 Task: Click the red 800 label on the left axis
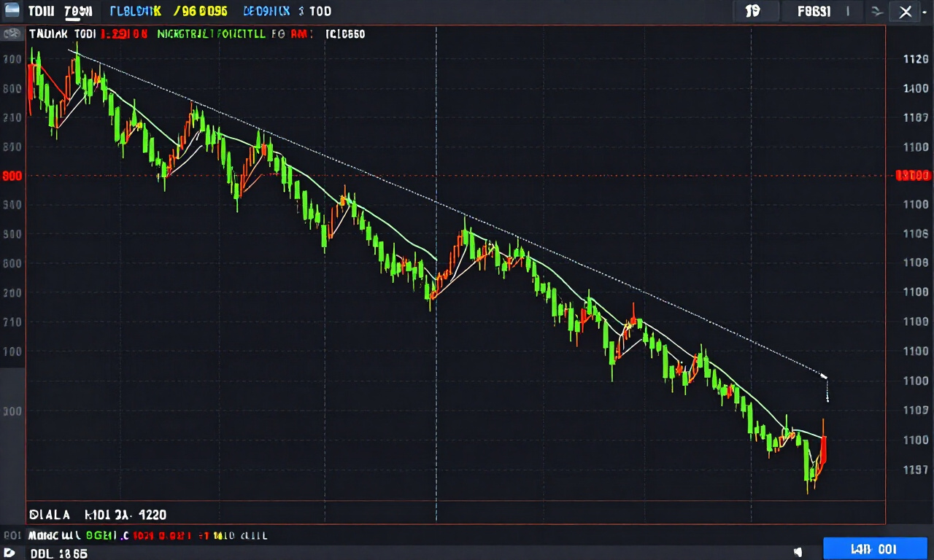[x=12, y=176]
